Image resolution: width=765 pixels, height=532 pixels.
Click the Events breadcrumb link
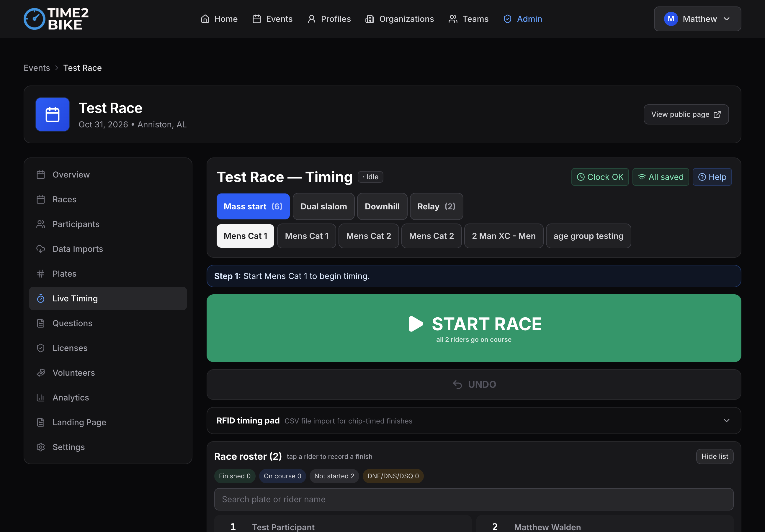click(37, 68)
